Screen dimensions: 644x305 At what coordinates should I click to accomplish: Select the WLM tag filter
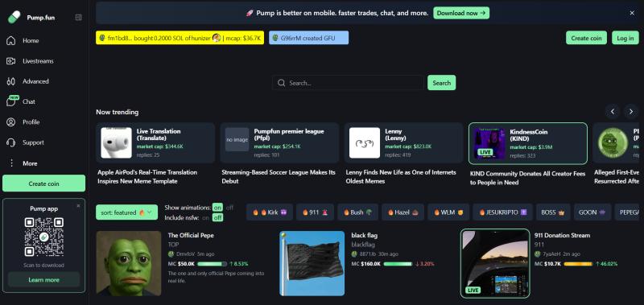pyautogui.click(x=448, y=212)
